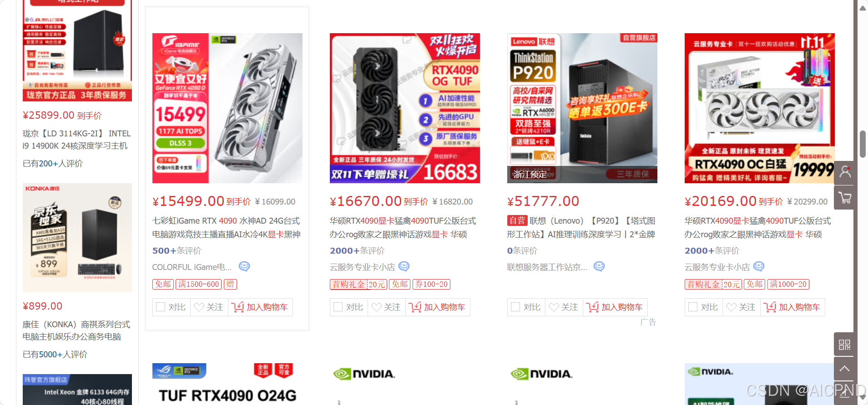Open KONKA ¥899 desktop computer thumbnail
The image size is (868, 405).
click(77, 238)
